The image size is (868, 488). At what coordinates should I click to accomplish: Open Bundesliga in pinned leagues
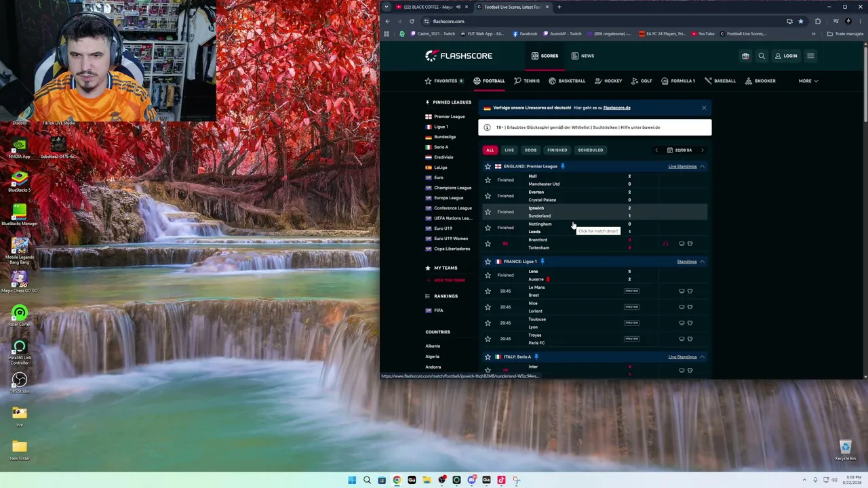pos(445,137)
